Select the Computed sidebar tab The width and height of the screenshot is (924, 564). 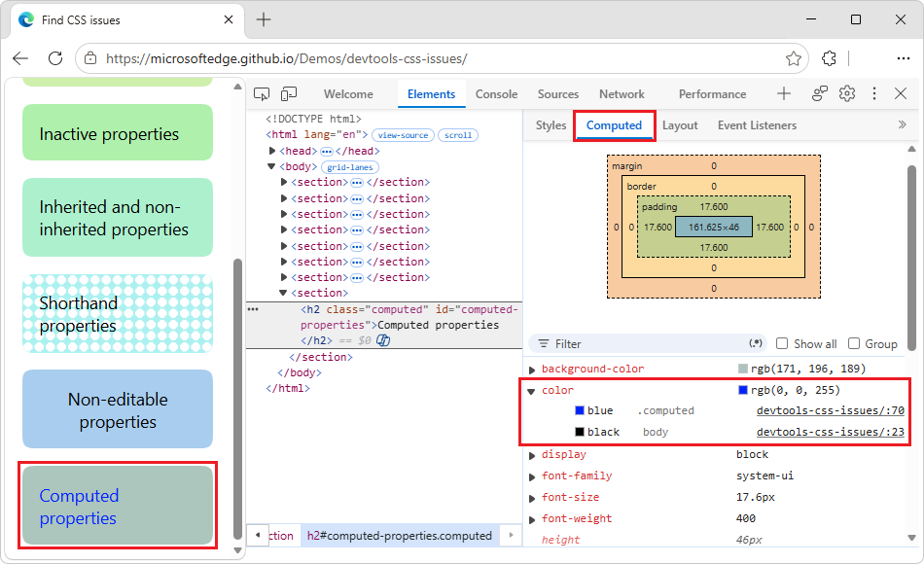(614, 124)
